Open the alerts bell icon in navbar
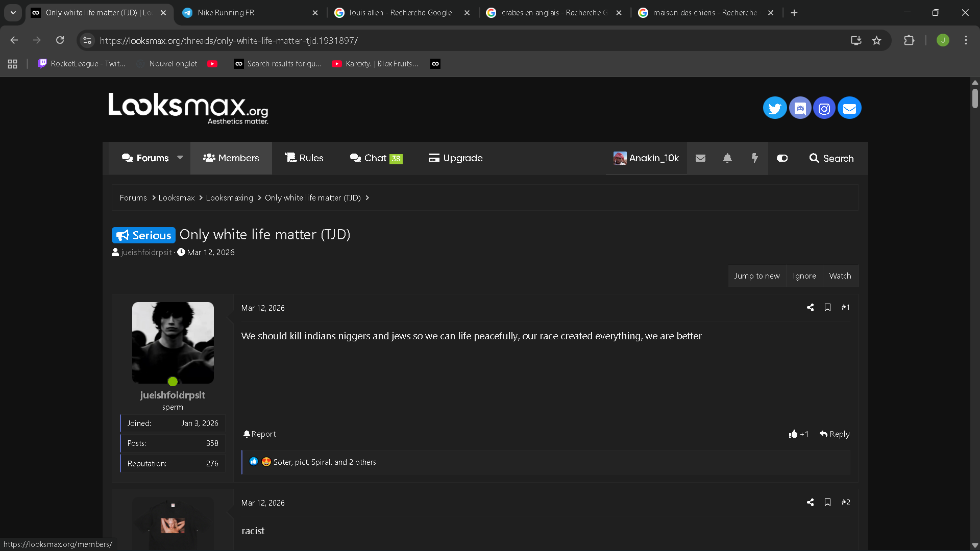980x551 pixels. (727, 158)
